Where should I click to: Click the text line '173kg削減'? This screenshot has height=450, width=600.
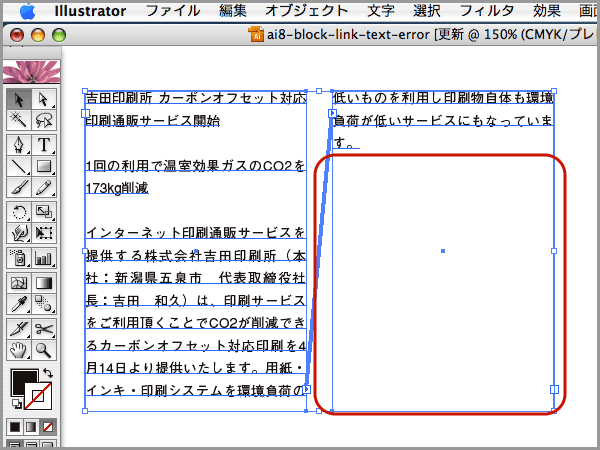point(117,188)
